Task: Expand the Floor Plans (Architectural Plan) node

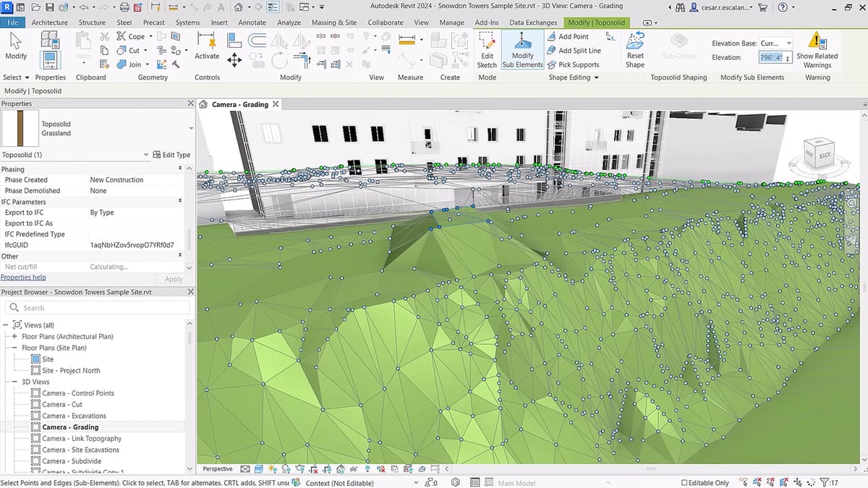Action: pyautogui.click(x=14, y=336)
